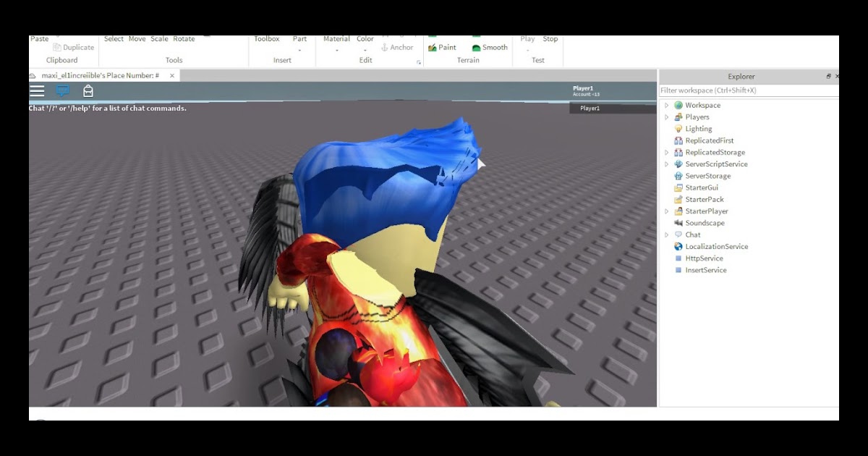Image resolution: width=868 pixels, height=456 pixels.
Task: Click the InsertService square icon
Action: tap(678, 270)
